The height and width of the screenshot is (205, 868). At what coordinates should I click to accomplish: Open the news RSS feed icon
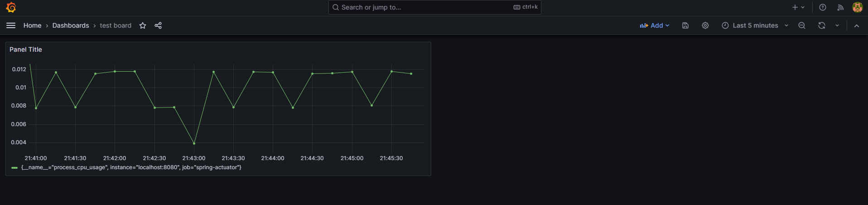click(x=840, y=7)
